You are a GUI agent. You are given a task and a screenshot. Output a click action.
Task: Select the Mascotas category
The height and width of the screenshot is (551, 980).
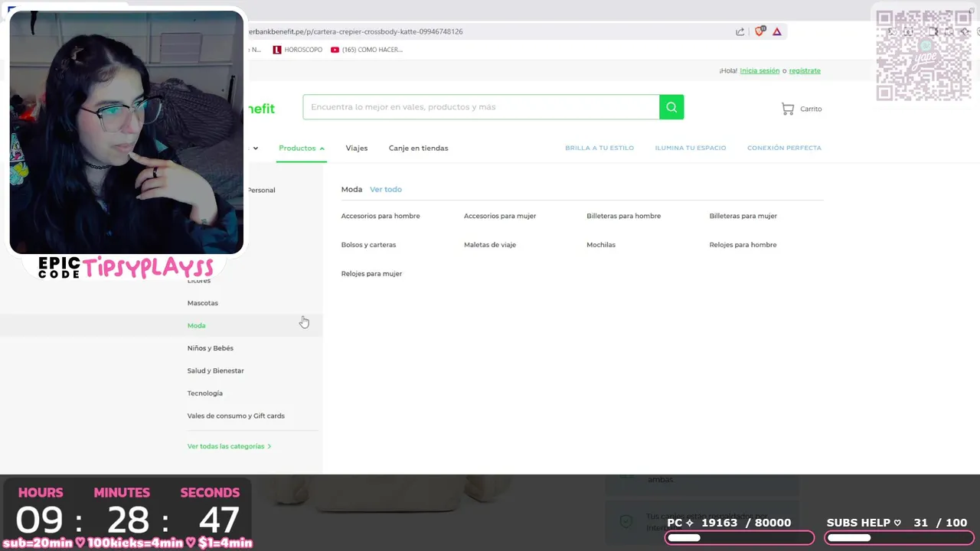click(x=203, y=303)
